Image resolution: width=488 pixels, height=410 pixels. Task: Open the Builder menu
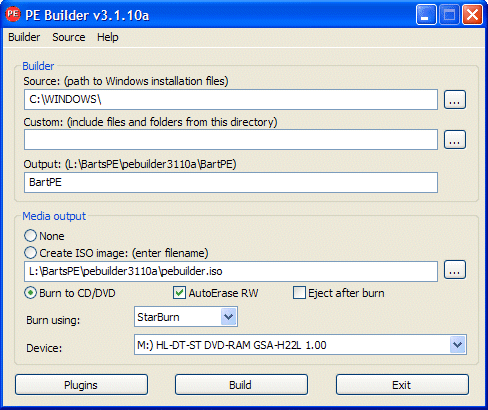(x=24, y=37)
